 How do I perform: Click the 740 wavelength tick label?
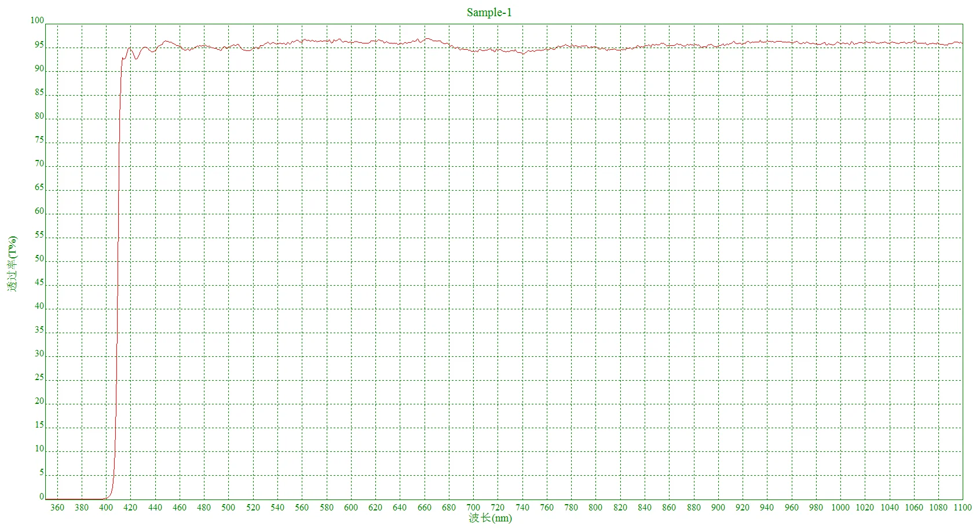(x=522, y=508)
